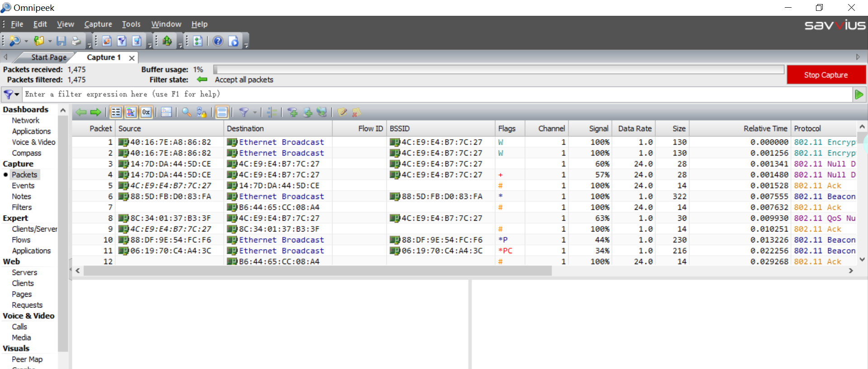This screenshot has height=369, width=868.
Task: Click the packet list Display Filter funnel
Action: click(244, 112)
